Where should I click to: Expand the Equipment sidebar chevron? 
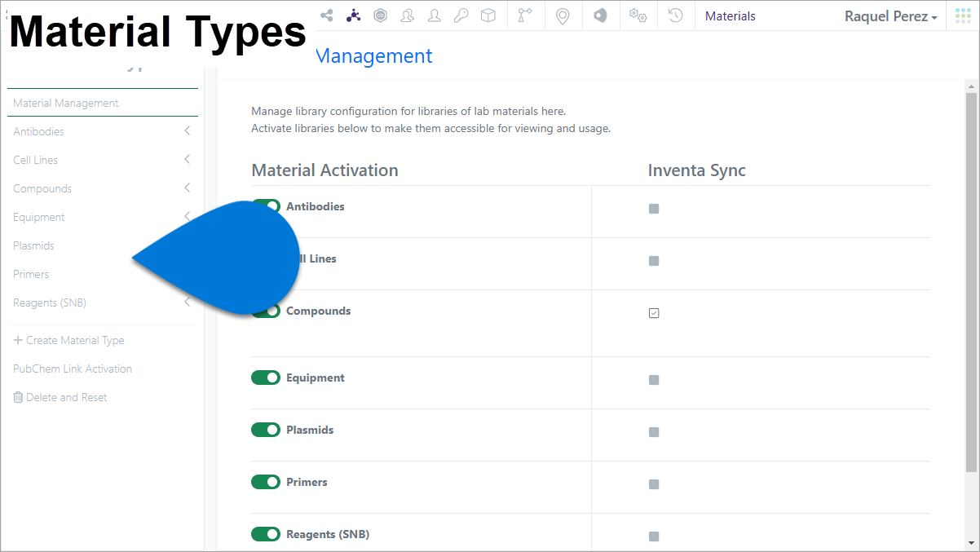coord(187,217)
